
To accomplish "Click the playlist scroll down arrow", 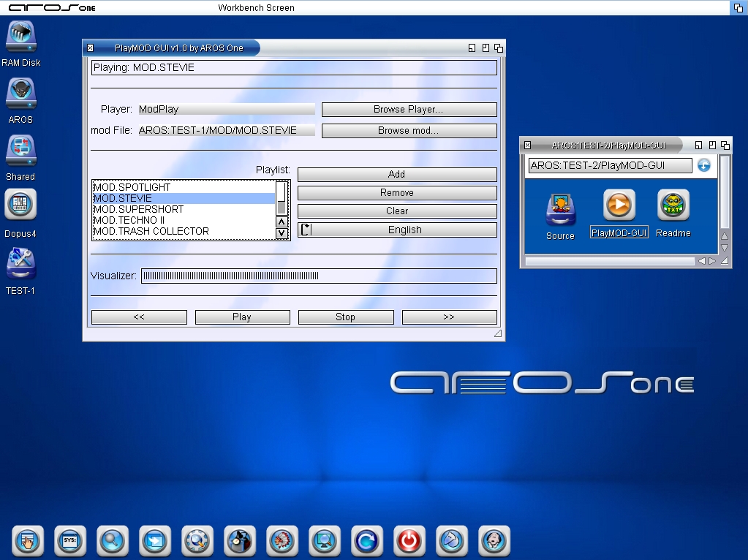I will point(282,233).
